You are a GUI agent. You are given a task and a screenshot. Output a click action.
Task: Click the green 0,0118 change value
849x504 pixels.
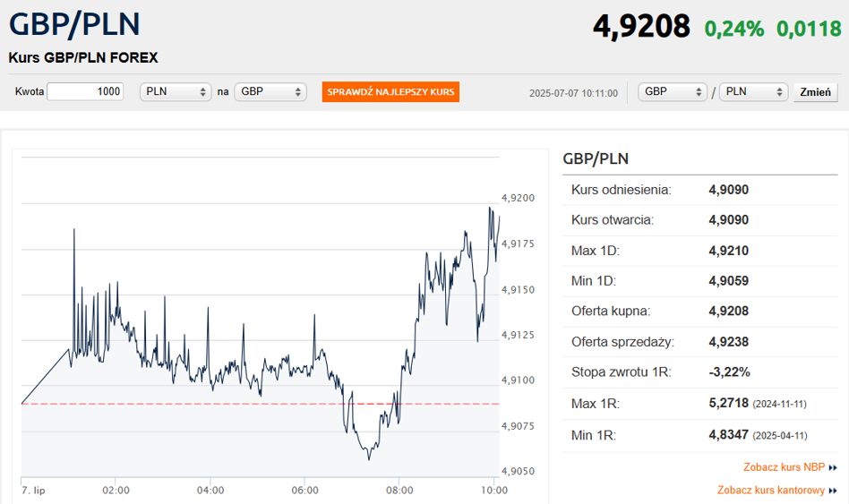[809, 29]
